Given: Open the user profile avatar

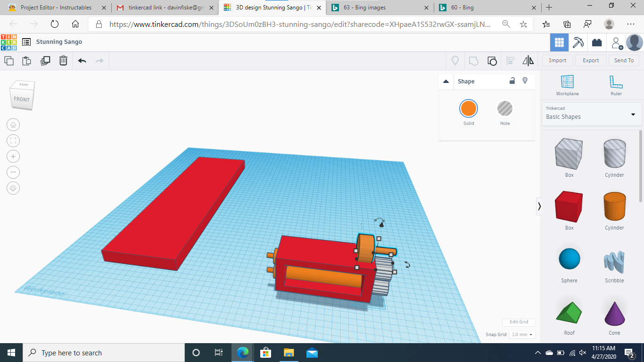Looking at the screenshot, I should (x=635, y=42).
